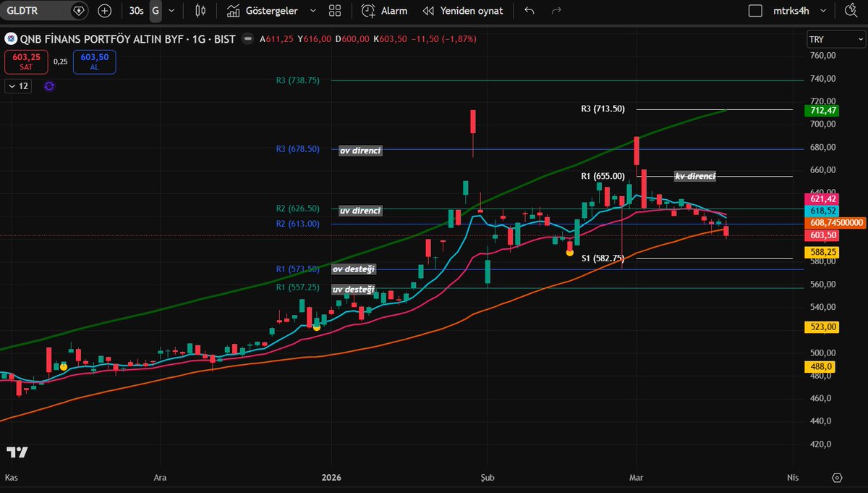868x493 pixels.
Task: Open the layout setup square icon
Action: pos(755,11)
